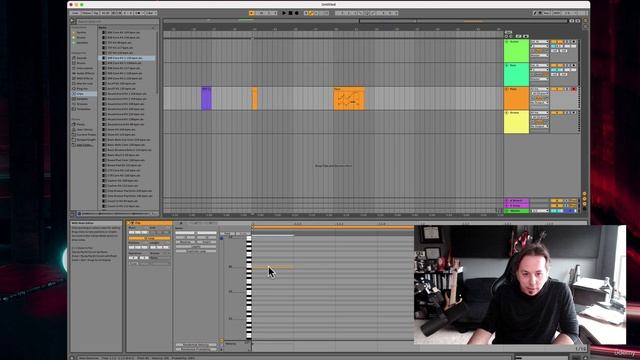
Task: Select Drums category in browser
Action: pyautogui.click(x=82, y=63)
